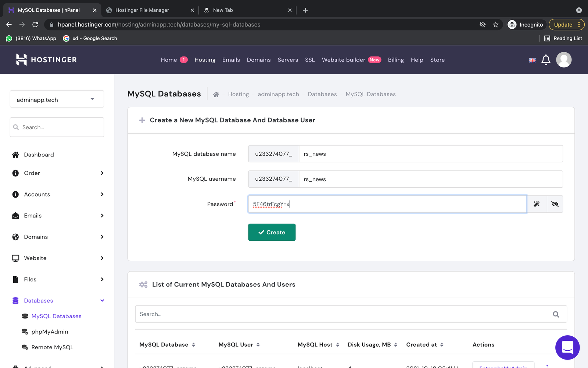Open the user profile avatar
The image size is (588, 368).
[x=564, y=60]
